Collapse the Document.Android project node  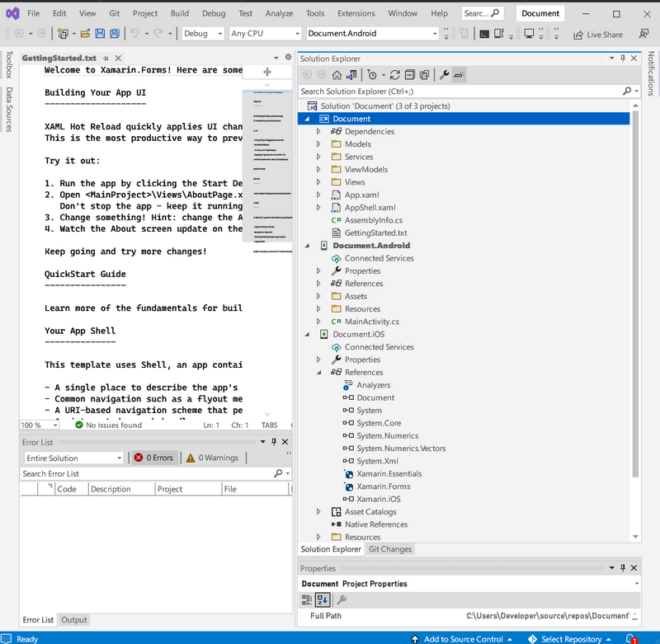tap(307, 246)
